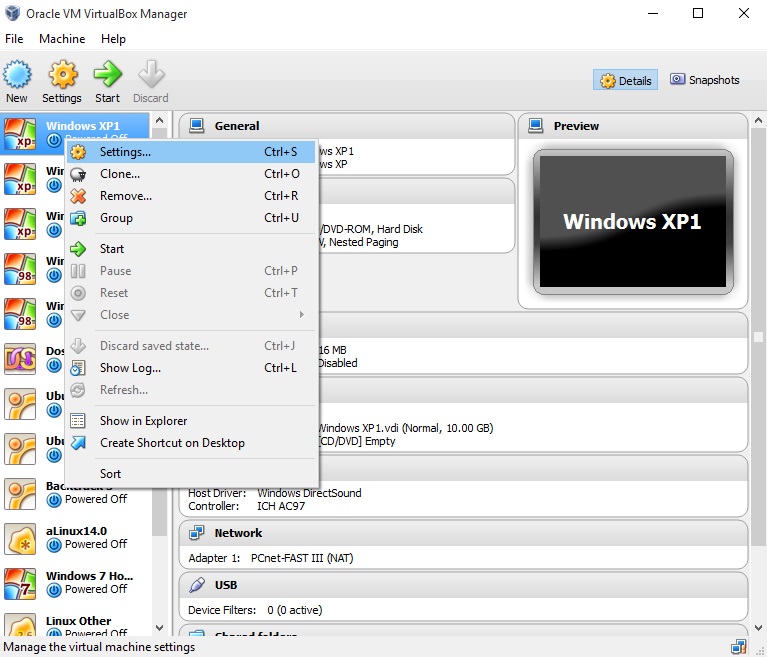The width and height of the screenshot is (767, 657).
Task: Click the list icon beside Show in Explorer
Action: click(x=78, y=421)
